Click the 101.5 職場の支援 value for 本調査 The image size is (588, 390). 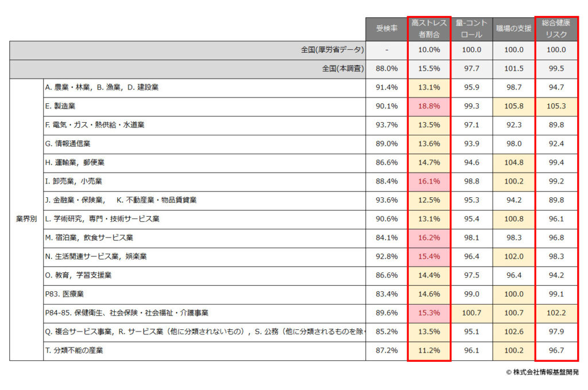(x=514, y=69)
